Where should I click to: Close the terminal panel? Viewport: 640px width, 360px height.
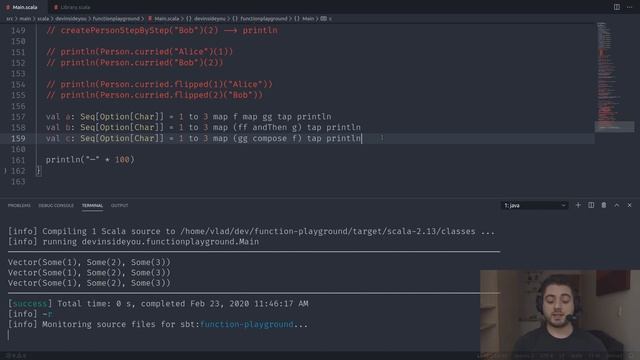point(629,205)
